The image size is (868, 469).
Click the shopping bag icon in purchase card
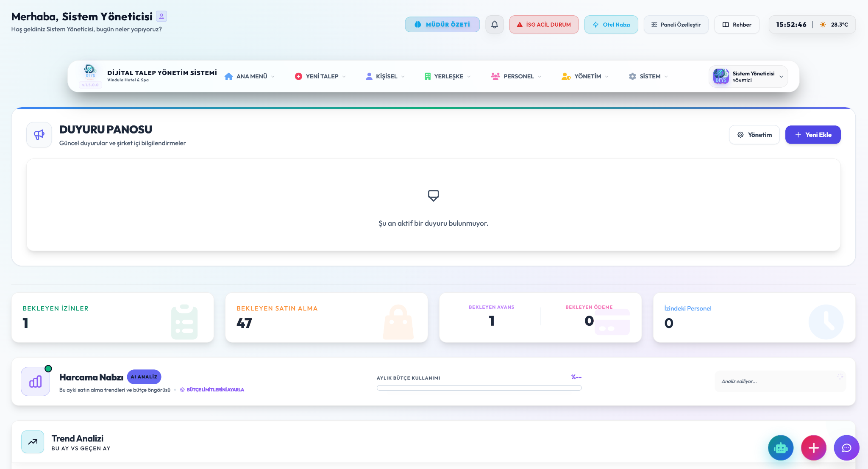pos(398,322)
